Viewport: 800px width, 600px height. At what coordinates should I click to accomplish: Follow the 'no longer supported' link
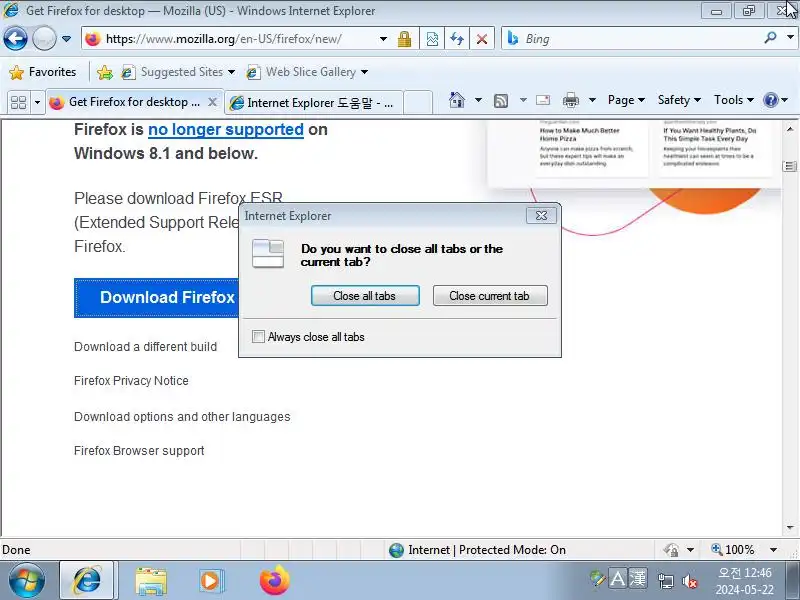pos(226,130)
